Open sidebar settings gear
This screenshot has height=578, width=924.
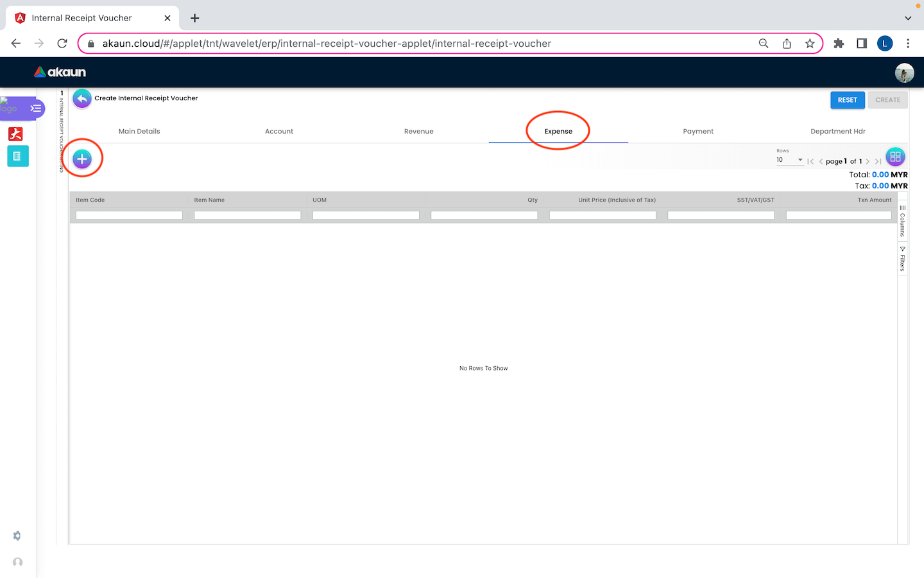click(x=17, y=536)
